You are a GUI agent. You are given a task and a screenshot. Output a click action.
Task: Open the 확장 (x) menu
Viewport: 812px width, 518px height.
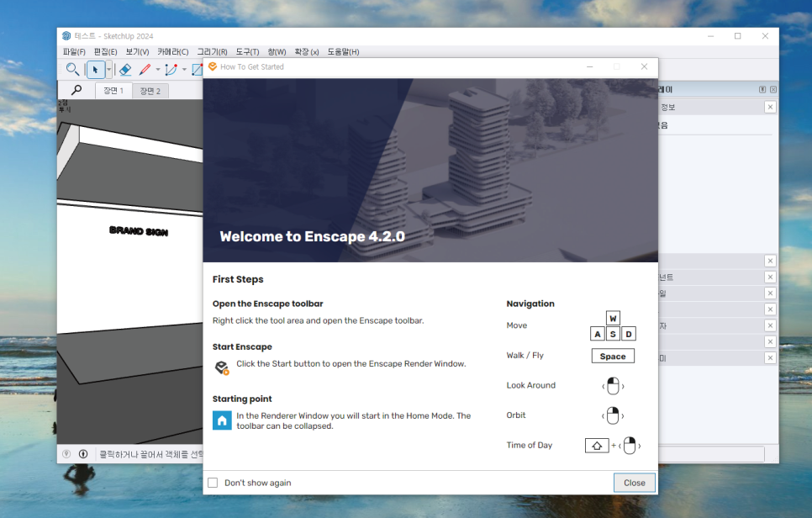point(307,52)
